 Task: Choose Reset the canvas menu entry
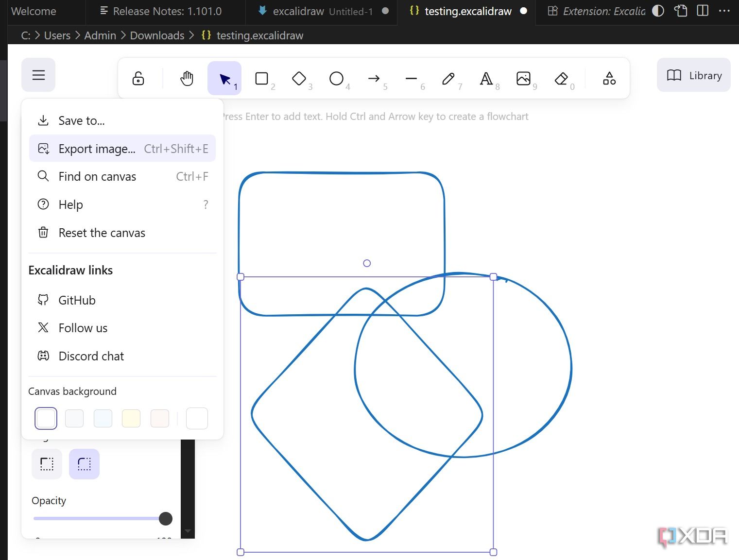point(122,233)
